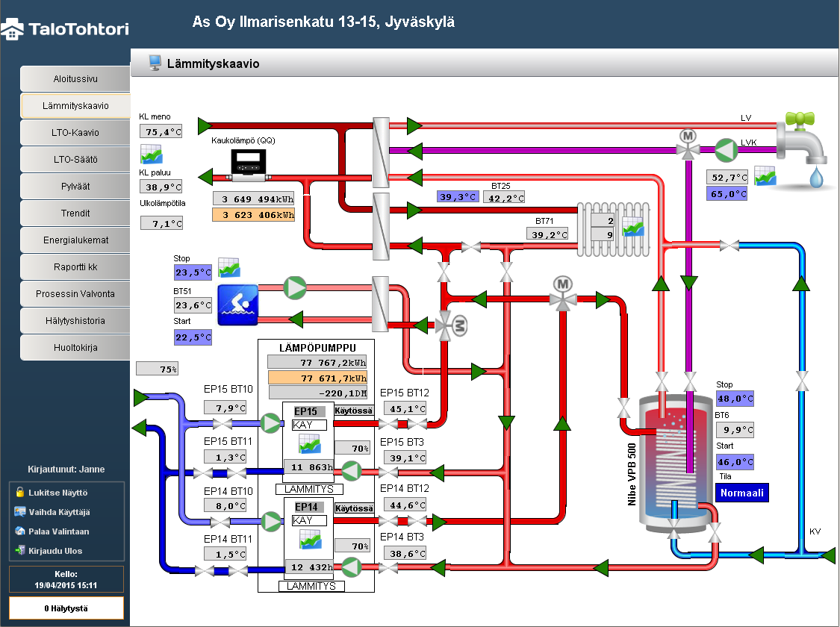Select the Lämmityskaavio menu item

click(x=75, y=105)
